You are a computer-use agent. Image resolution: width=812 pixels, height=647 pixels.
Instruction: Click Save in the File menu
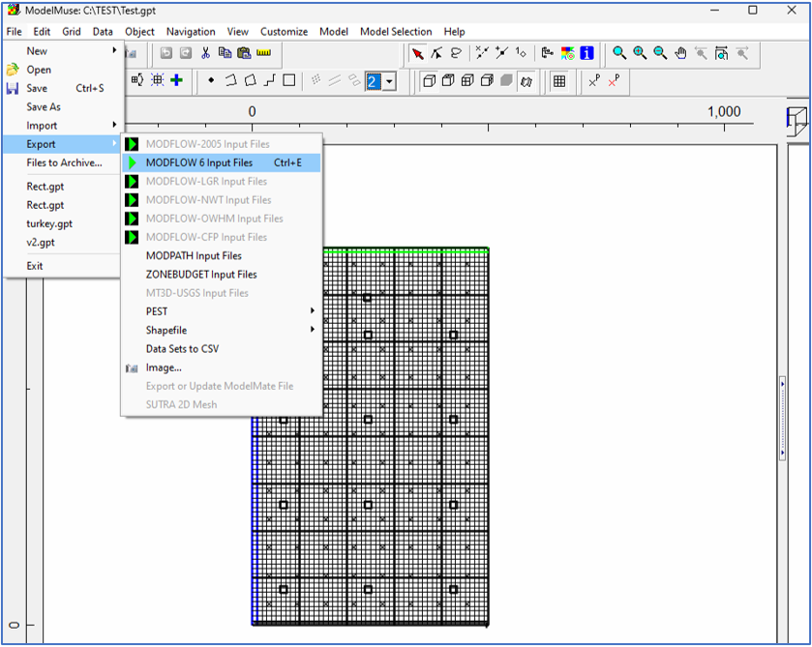(x=63, y=88)
